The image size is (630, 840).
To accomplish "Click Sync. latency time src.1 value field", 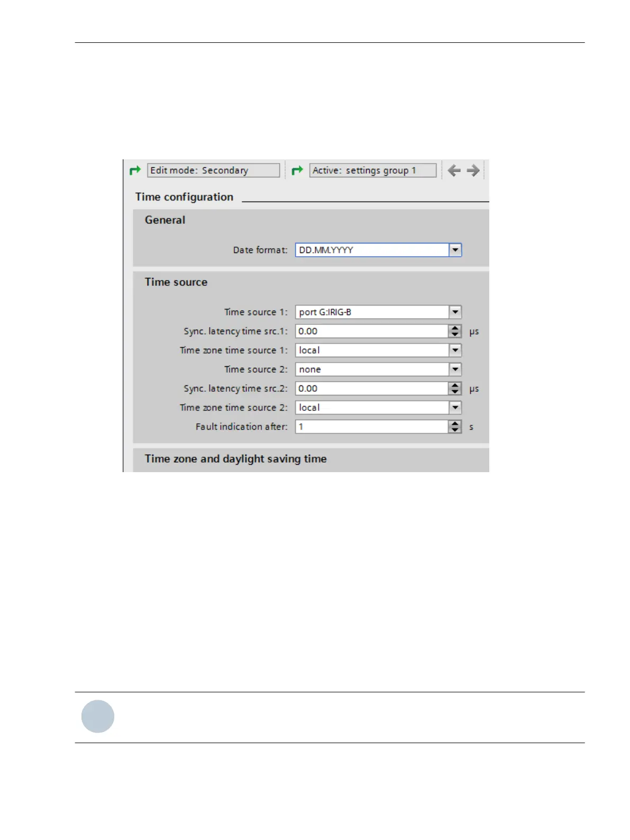I will click(372, 331).
